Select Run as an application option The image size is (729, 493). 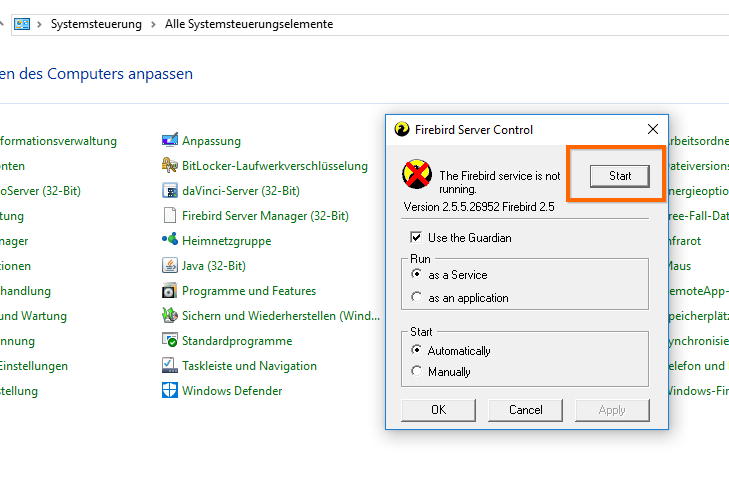pyautogui.click(x=417, y=297)
